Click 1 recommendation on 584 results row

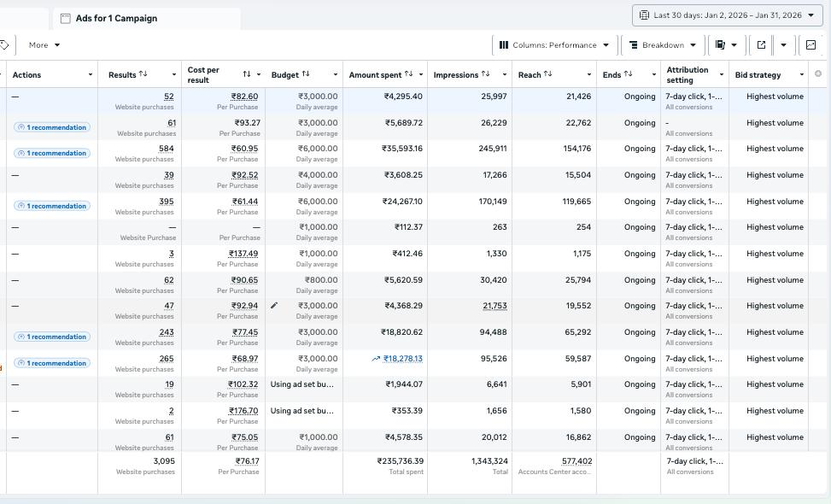coord(52,154)
